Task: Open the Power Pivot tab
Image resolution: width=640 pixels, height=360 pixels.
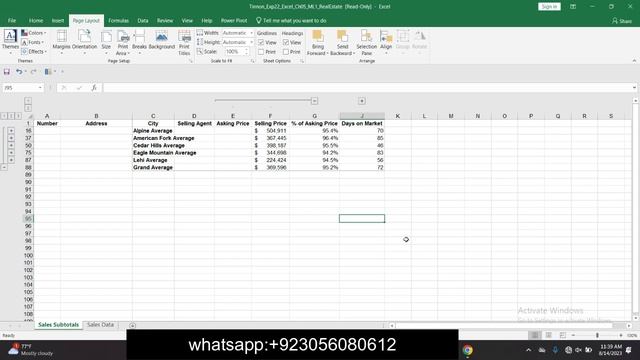Action: click(x=234, y=20)
